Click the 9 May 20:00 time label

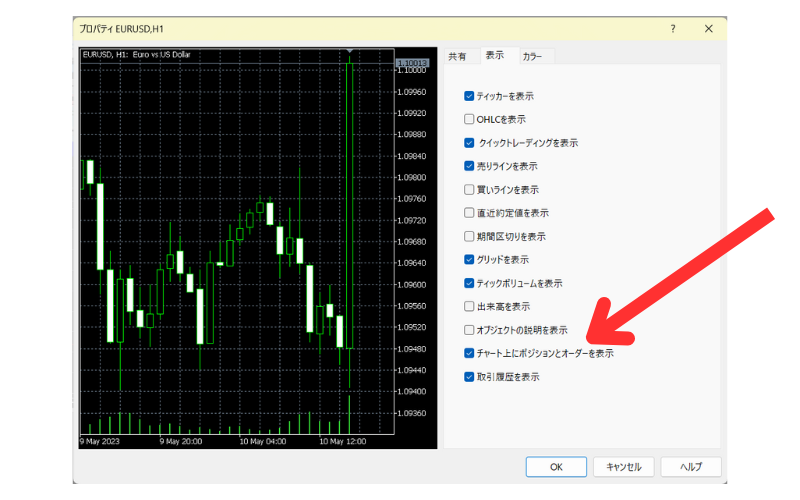[x=181, y=441]
